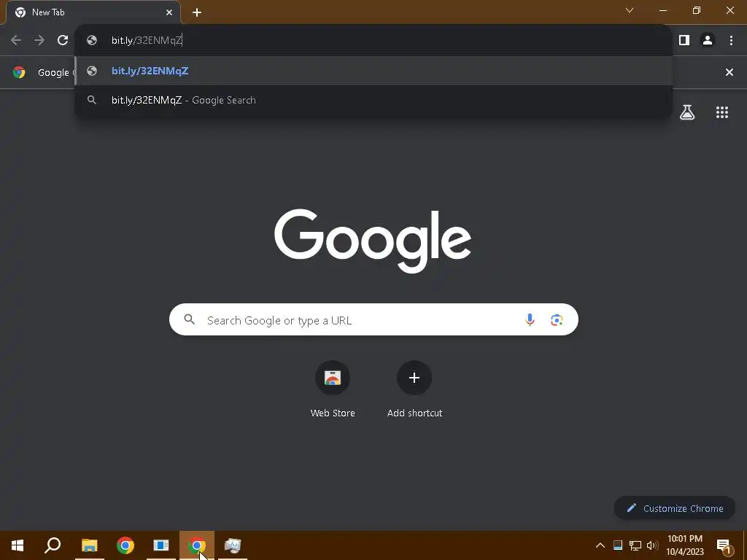747x560 pixels.
Task: Select the bit.ly/32ENMqZ URL suggestion
Action: pyautogui.click(x=374, y=71)
